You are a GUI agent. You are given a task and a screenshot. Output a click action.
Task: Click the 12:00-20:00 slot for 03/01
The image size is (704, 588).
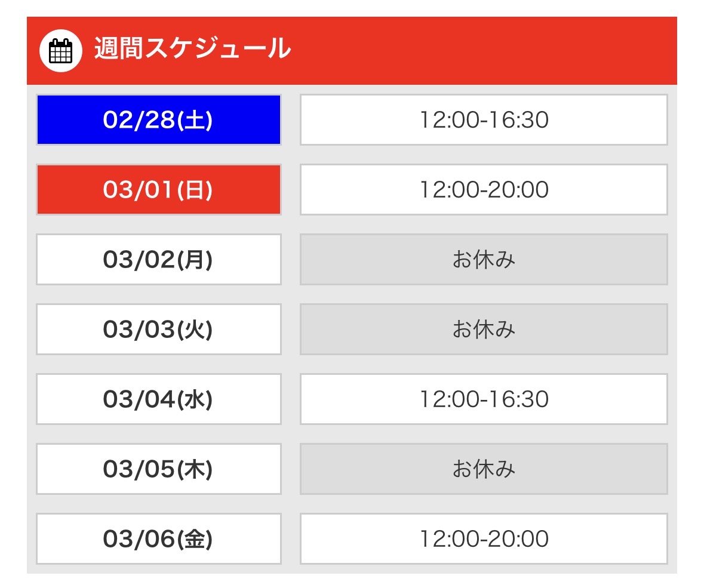pos(483,189)
